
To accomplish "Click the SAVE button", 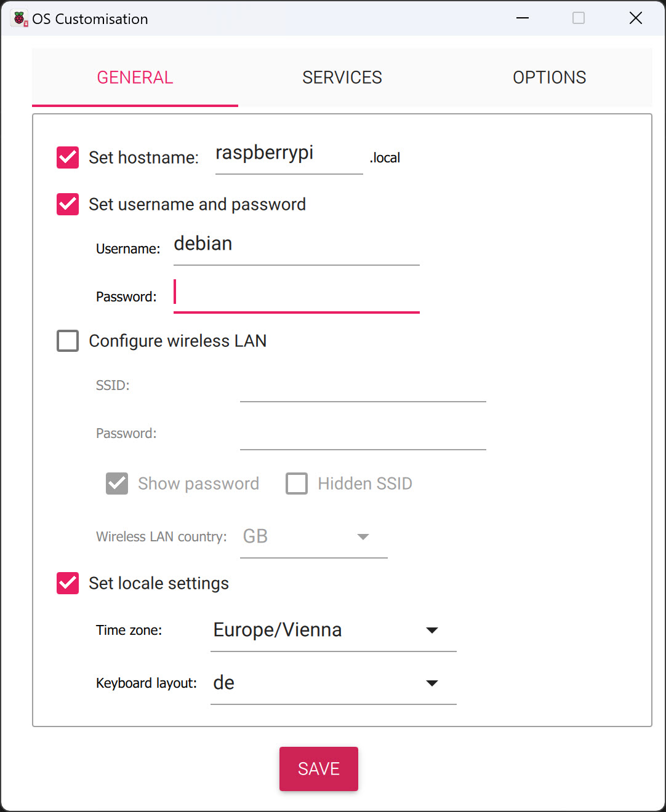I will click(318, 768).
